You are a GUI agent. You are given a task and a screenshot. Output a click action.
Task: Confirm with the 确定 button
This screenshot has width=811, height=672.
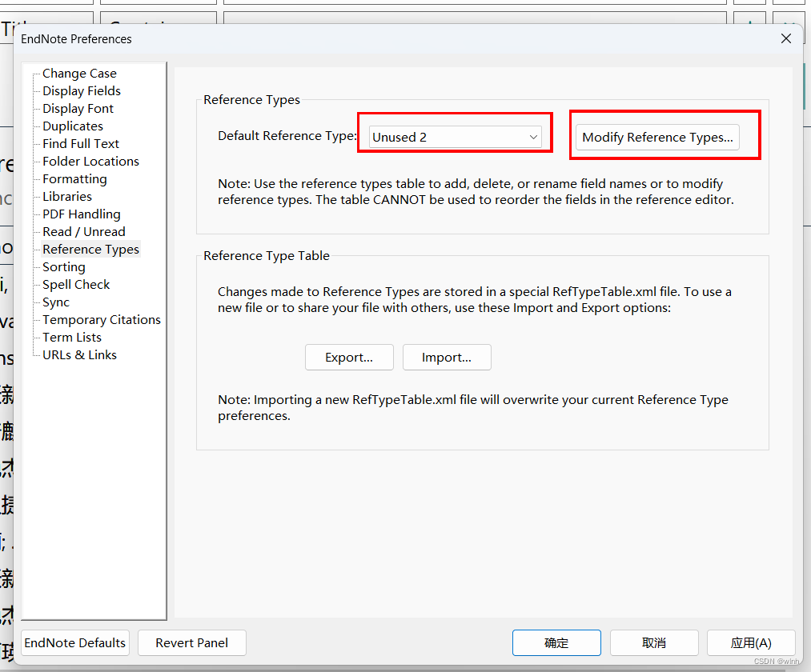(x=556, y=642)
